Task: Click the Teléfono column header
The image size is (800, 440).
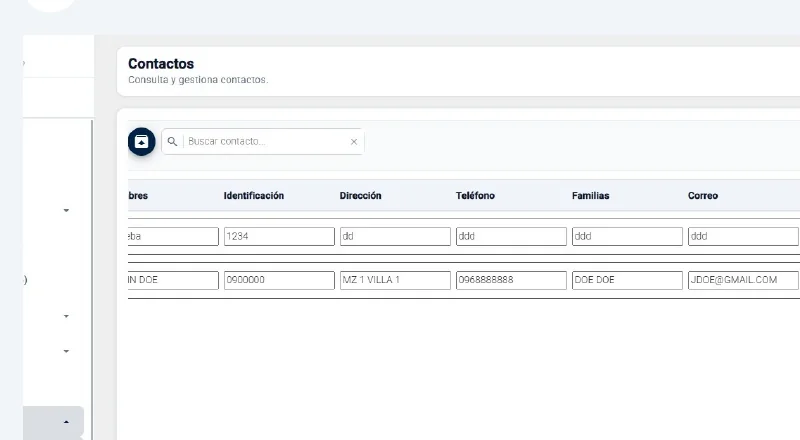Action: (475, 195)
